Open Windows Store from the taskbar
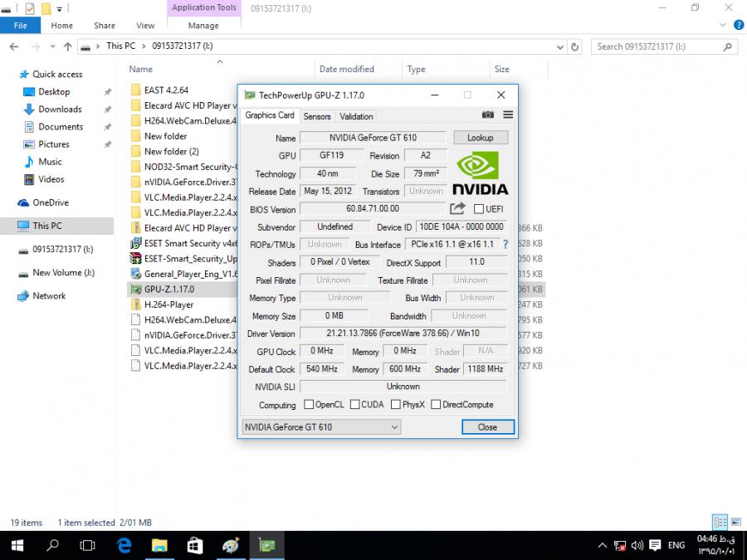The height and width of the screenshot is (560, 747). (x=195, y=545)
